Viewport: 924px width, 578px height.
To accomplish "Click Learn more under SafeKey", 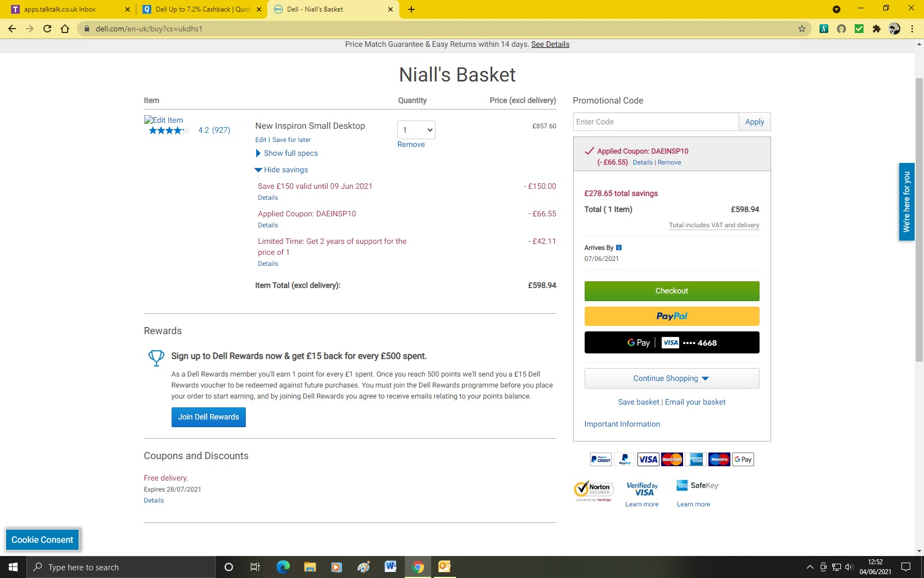I will click(x=694, y=504).
